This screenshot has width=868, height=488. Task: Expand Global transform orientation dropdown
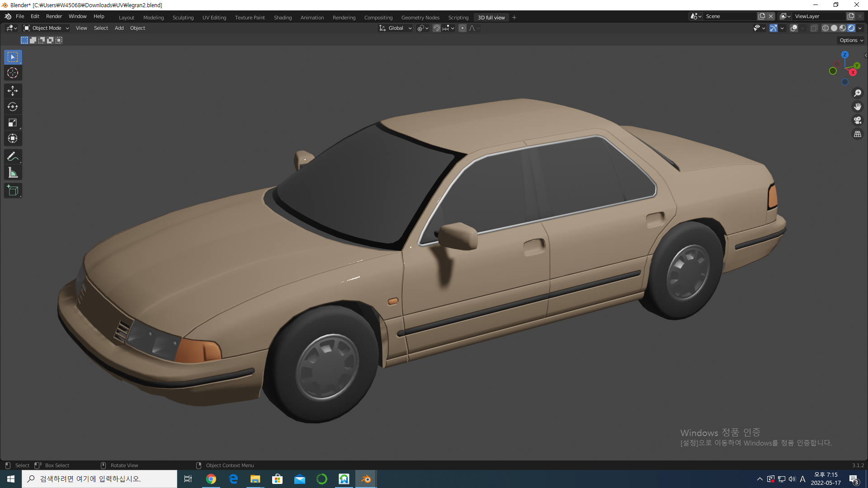[396, 28]
